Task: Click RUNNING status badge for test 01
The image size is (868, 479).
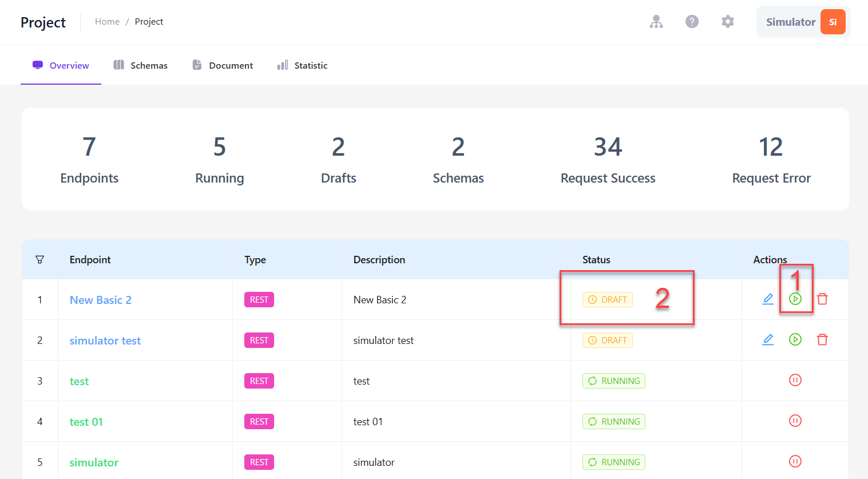Action: 614,422
